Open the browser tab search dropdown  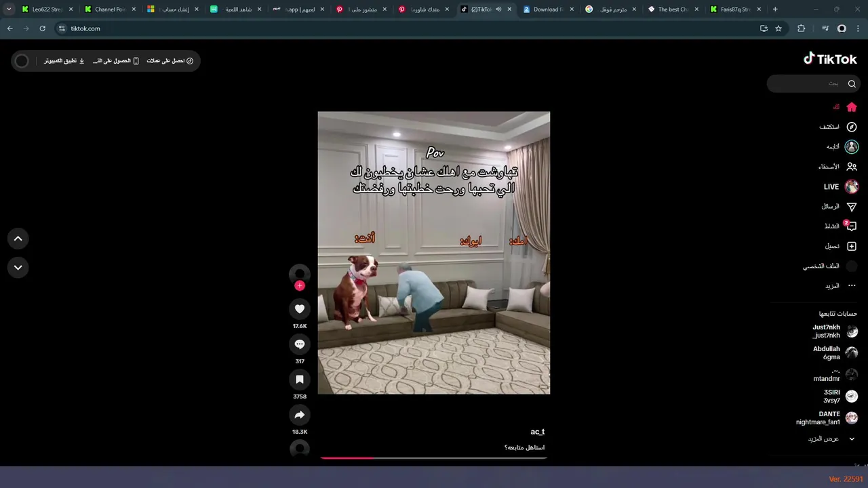click(9, 9)
